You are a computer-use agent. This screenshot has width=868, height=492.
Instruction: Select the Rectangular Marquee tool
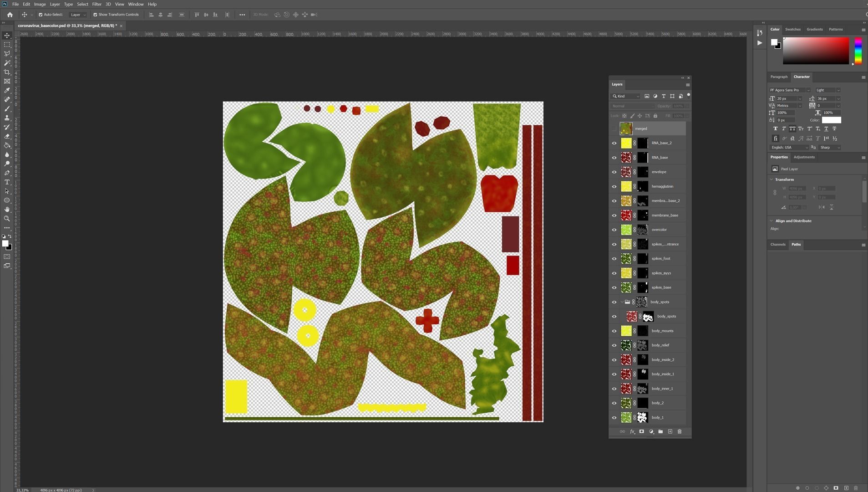point(7,45)
